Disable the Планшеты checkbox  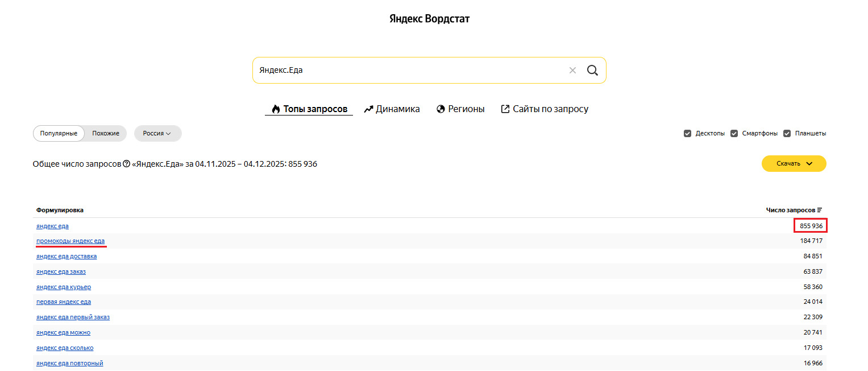[787, 134]
